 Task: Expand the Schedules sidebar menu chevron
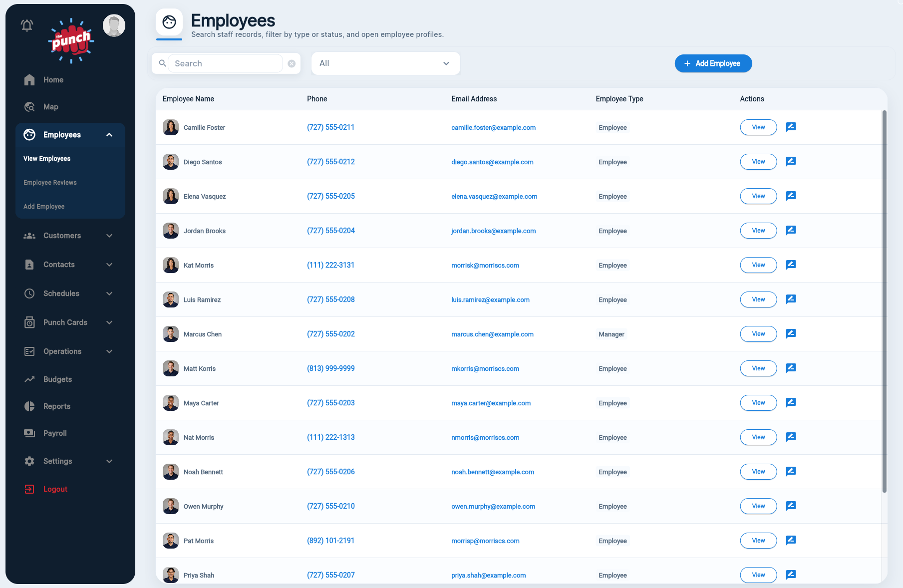click(109, 294)
